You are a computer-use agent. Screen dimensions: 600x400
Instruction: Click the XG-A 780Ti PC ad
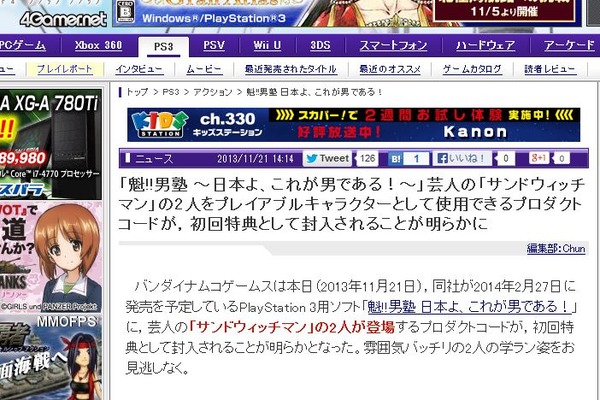click(x=51, y=144)
